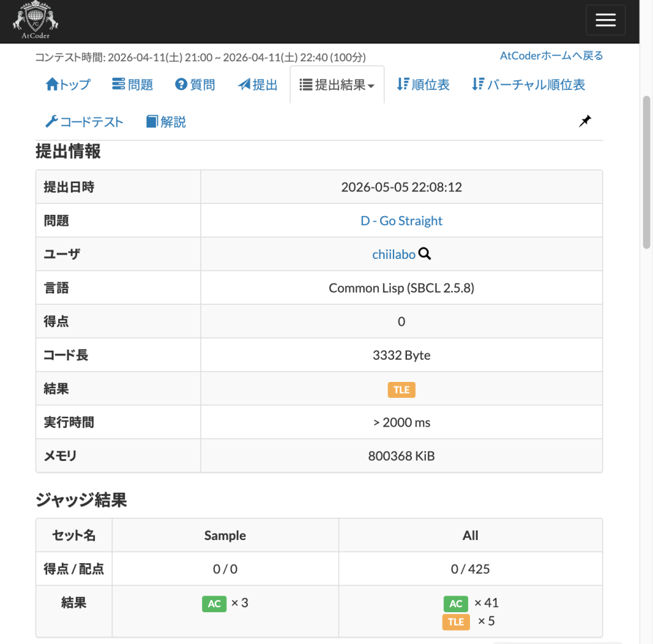Click the wrench icon beside コードテスト
Viewport: 653px width, 644px height.
pyautogui.click(x=52, y=121)
